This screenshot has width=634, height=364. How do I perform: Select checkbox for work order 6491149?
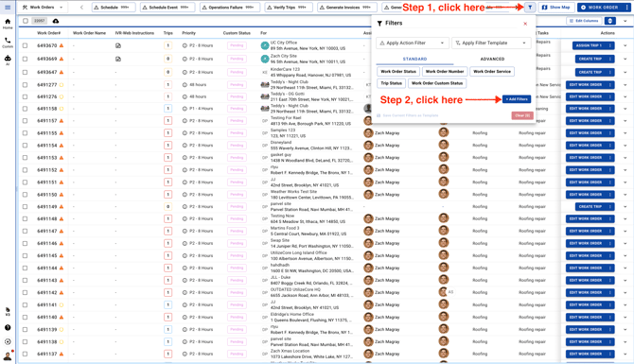coord(25,206)
